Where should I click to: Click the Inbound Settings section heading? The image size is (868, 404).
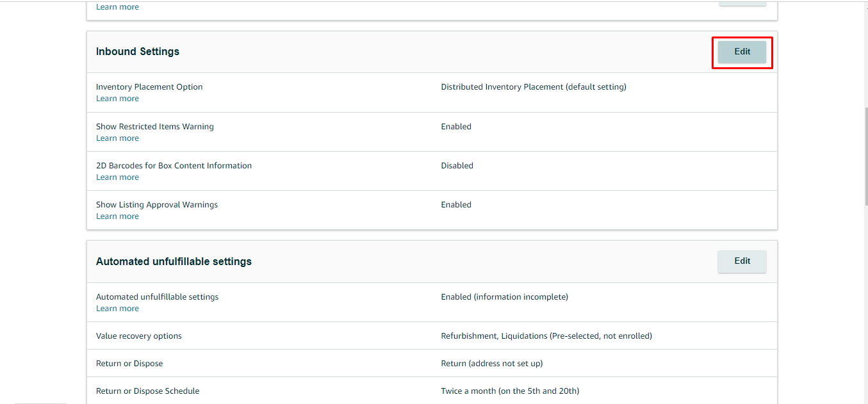point(138,52)
